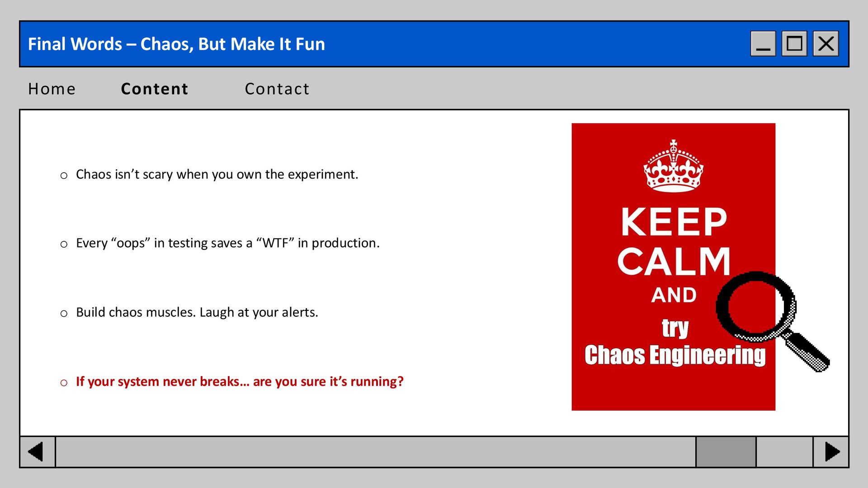Click the minimize window icon
Screen dimensions: 868x488
pos(763,44)
